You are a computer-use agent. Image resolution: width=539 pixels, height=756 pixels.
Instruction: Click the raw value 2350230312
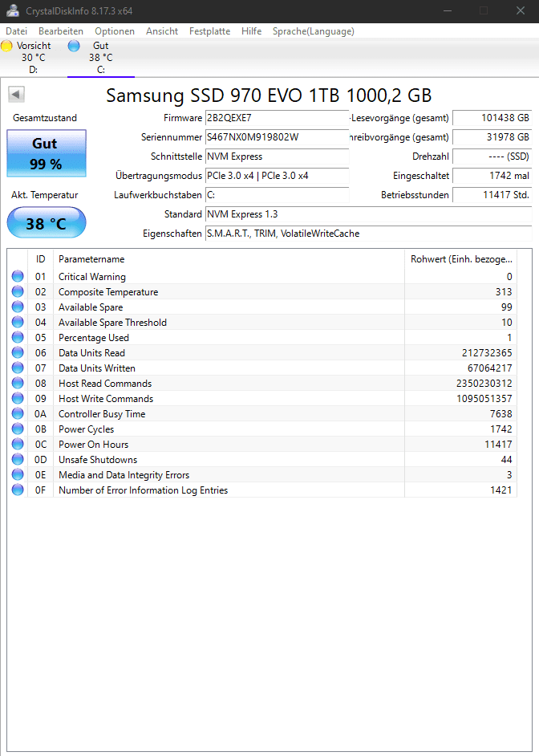point(484,384)
